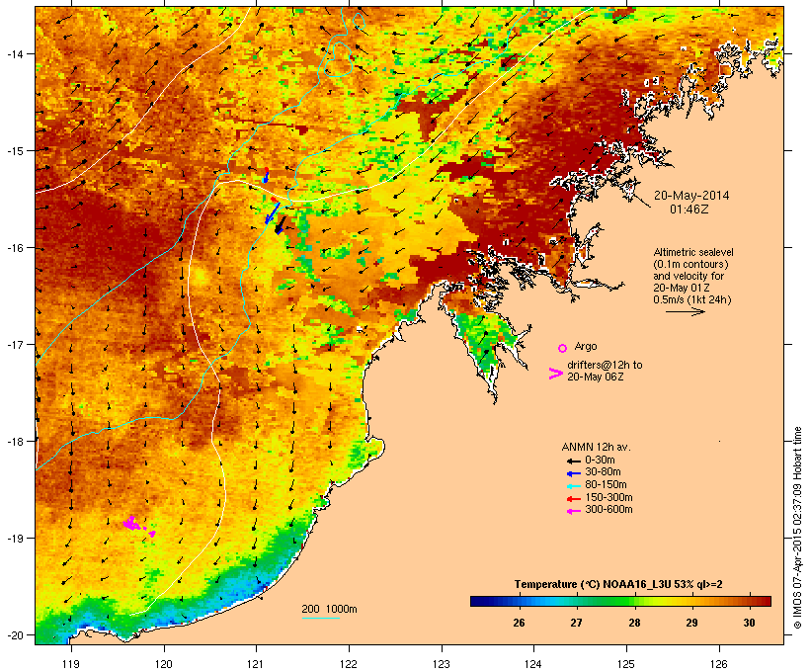
Task: Click the blue 30-80m legend arrow
Action: point(573,473)
